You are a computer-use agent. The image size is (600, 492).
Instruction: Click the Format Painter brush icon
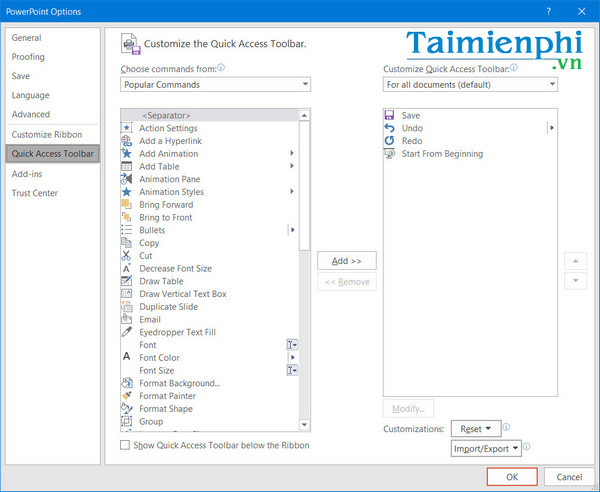[x=127, y=396]
